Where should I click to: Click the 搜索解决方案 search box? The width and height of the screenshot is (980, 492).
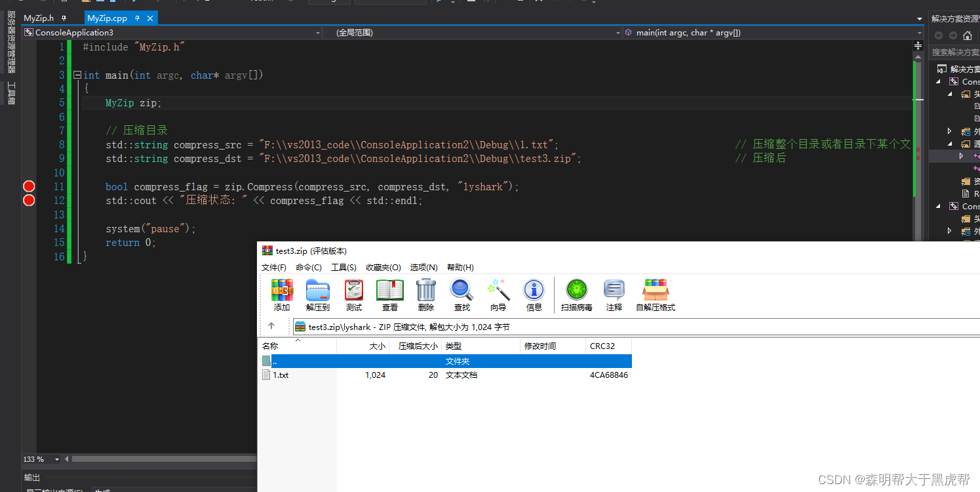(x=955, y=52)
